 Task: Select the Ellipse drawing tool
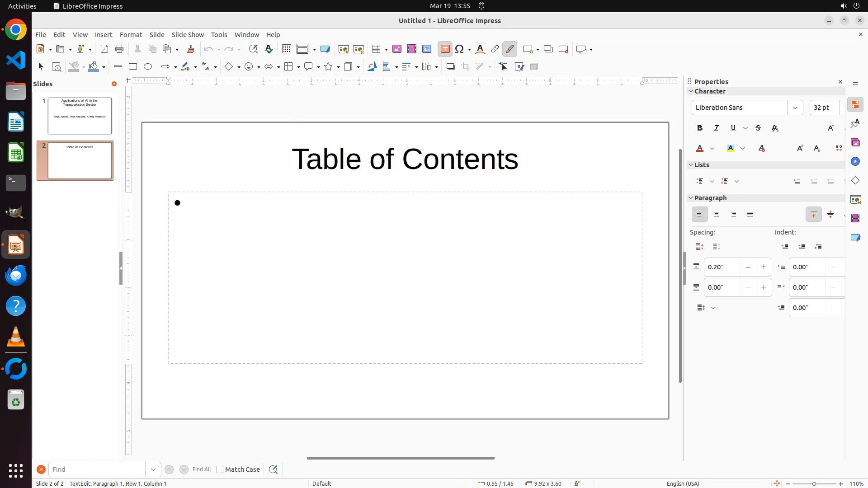pyautogui.click(x=148, y=67)
